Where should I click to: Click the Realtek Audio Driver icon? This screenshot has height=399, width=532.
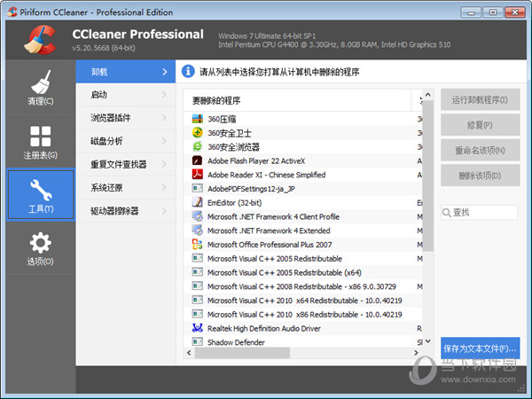pos(198,328)
